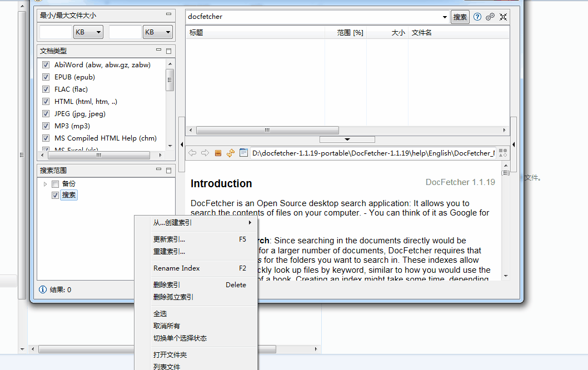The image size is (588, 370).
Task: Disable the JPEG (jpg, jpeg) file type
Action: click(46, 113)
